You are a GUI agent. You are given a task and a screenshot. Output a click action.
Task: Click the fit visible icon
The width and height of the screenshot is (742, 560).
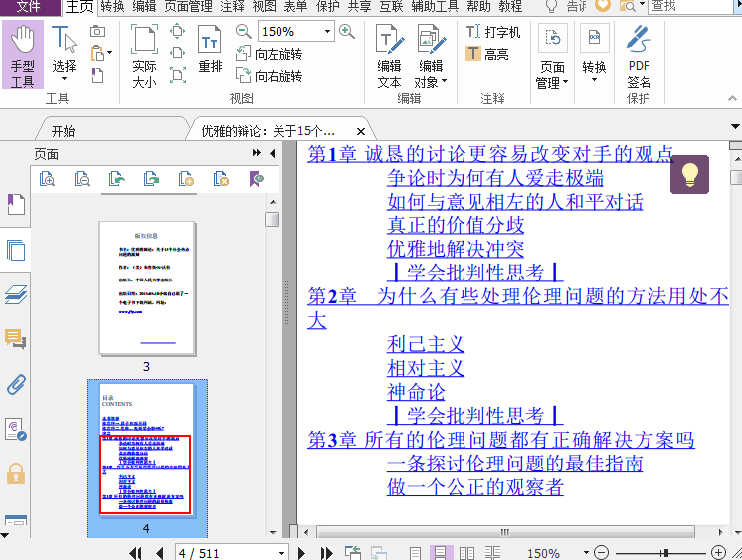(177, 75)
